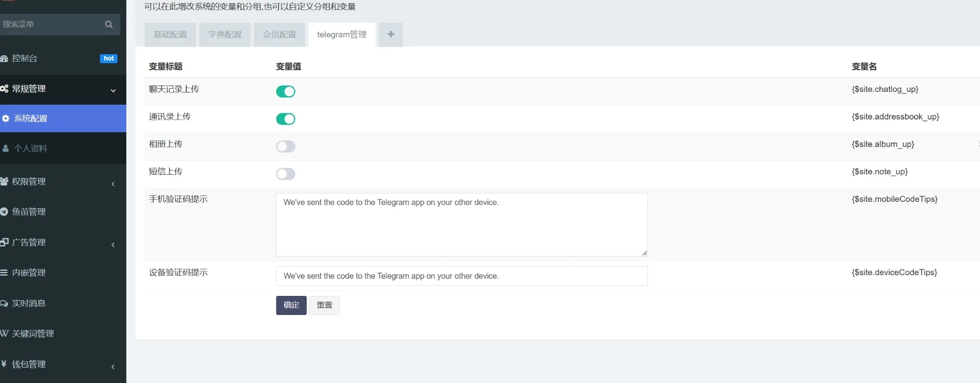Click the 设备验证码提示 text input field
The height and width of the screenshot is (383, 980).
point(461,276)
